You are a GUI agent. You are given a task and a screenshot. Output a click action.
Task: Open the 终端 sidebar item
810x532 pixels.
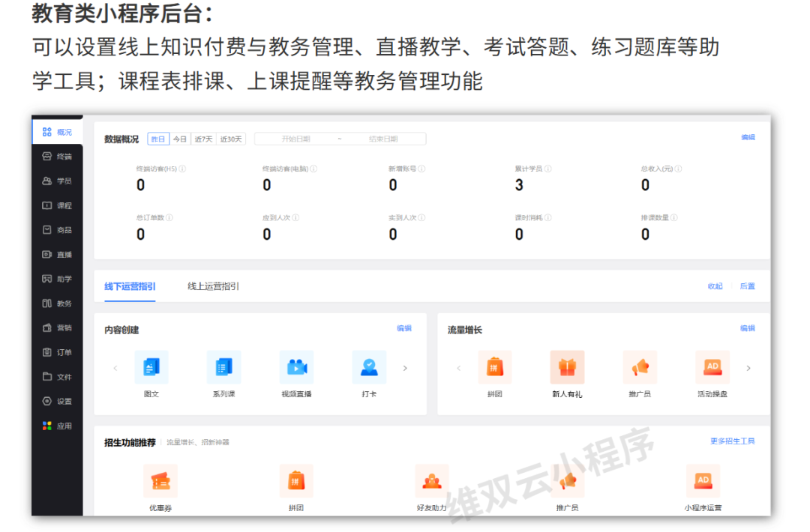57,157
